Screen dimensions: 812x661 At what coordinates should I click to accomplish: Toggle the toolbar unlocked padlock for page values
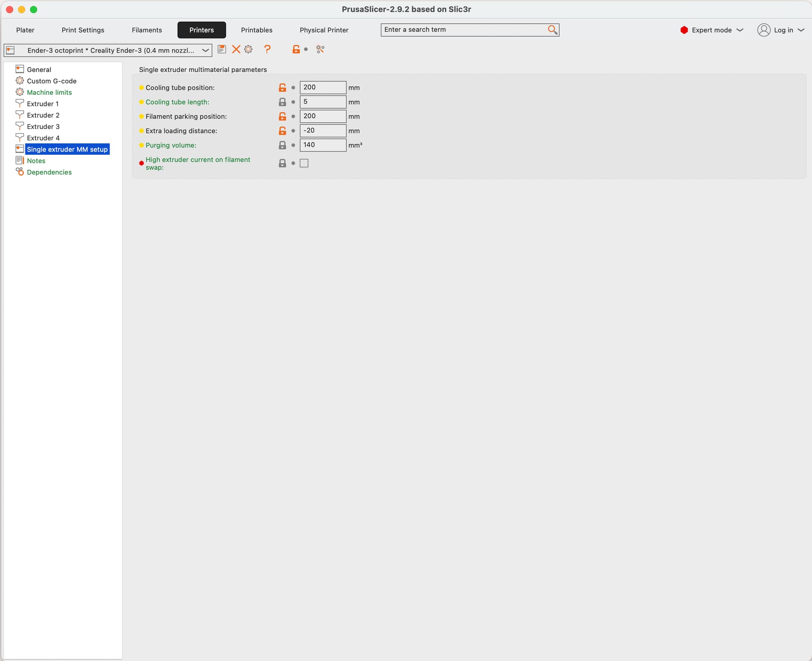(296, 49)
